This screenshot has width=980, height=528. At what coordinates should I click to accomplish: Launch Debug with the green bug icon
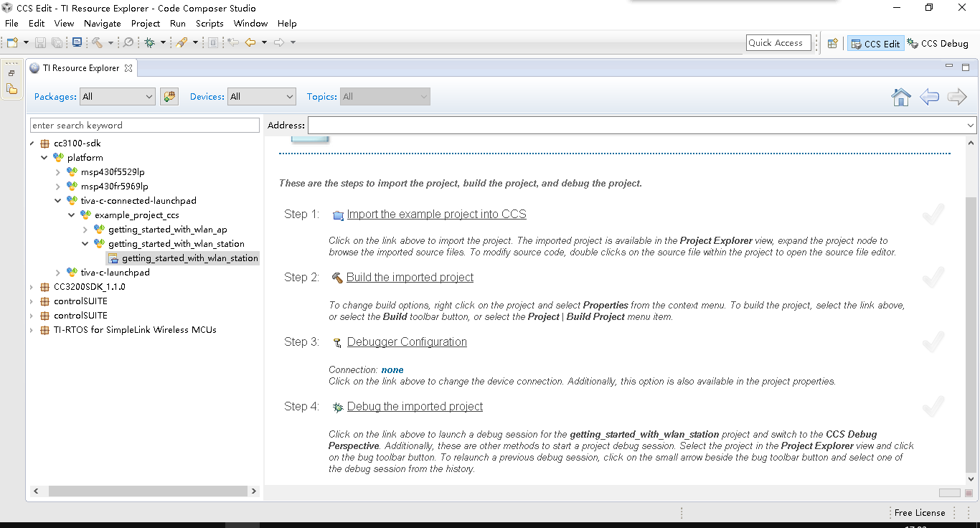tap(150, 43)
